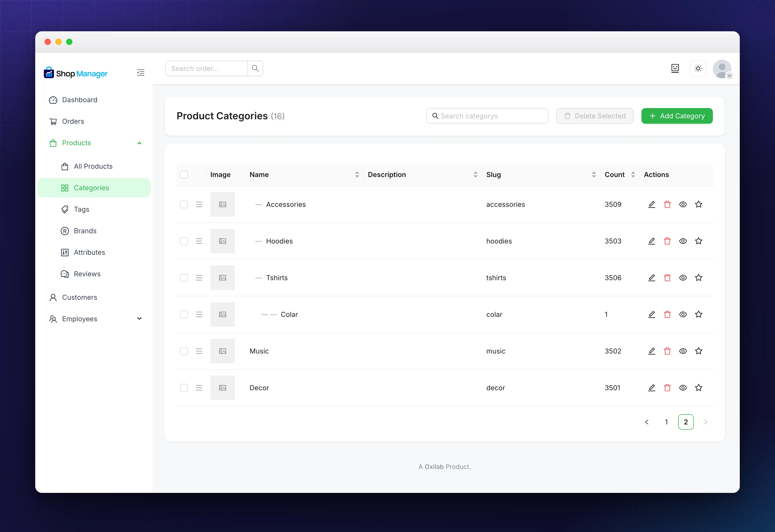Open Orders in the sidebar
Screen dimensions: 775x532
tap(94, 121)
